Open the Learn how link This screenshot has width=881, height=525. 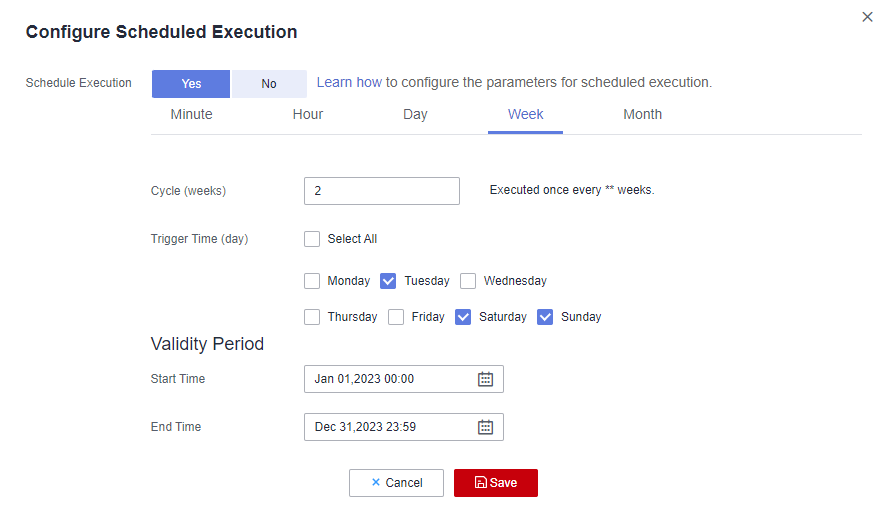pos(349,82)
